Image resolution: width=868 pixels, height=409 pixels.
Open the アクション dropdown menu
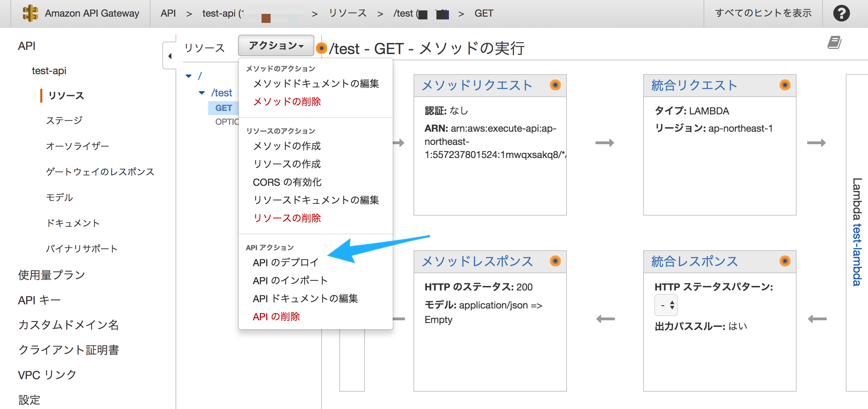[276, 45]
